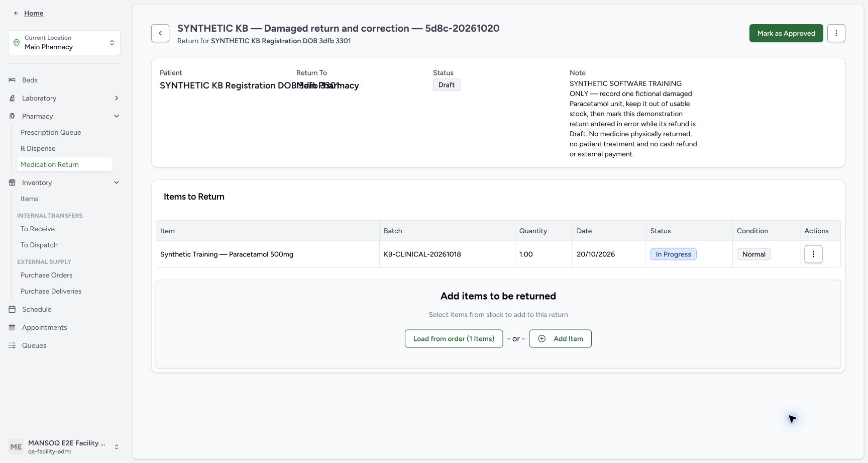868x463 pixels.
Task: Click Load from order (1 Items)
Action: [454, 339]
